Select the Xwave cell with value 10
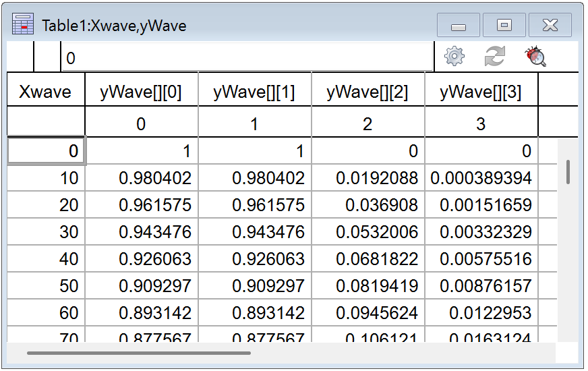Viewport: 588px width, 371px height. [x=46, y=179]
